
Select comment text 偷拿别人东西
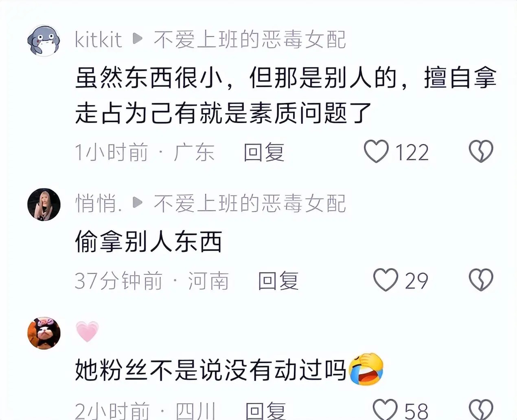pyautogui.click(x=149, y=242)
